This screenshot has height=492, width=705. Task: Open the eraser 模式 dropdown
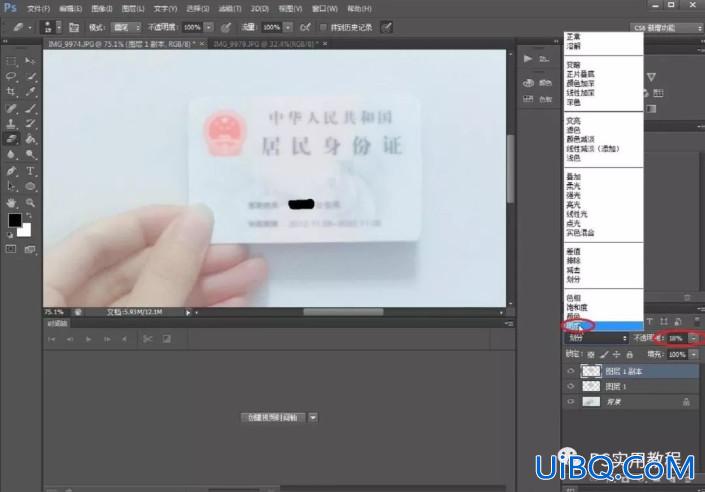point(126,27)
